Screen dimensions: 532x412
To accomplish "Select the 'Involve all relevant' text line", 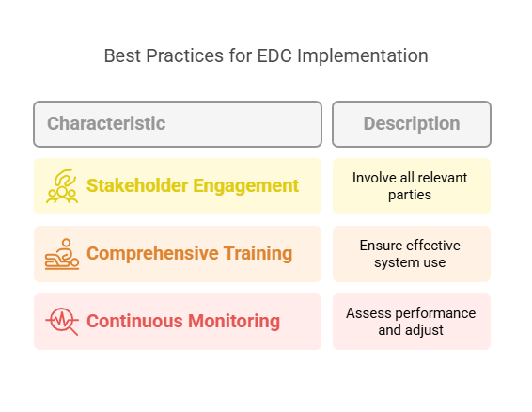I will (410, 178).
